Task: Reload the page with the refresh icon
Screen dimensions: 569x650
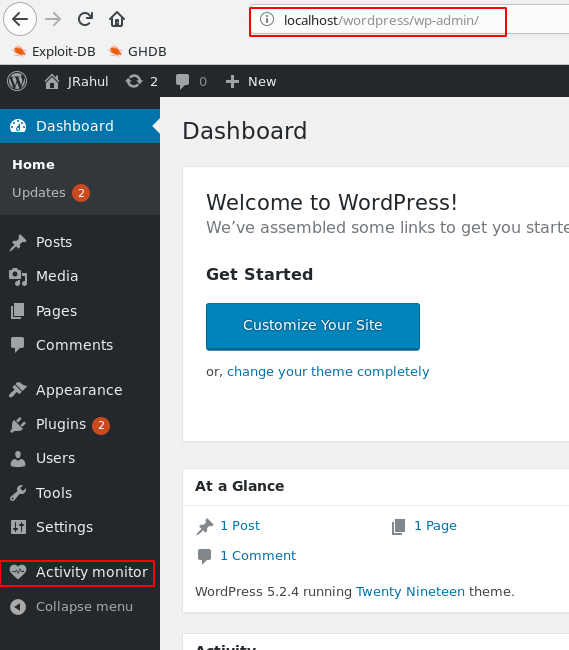Action: tap(85, 19)
